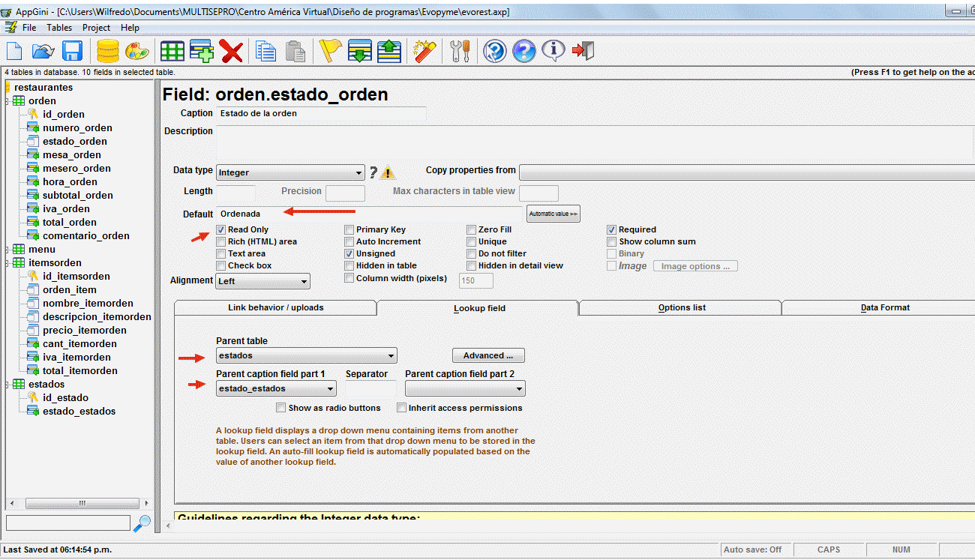This screenshot has height=560, width=975.
Task: Select the Lookup field tab
Action: coord(478,307)
